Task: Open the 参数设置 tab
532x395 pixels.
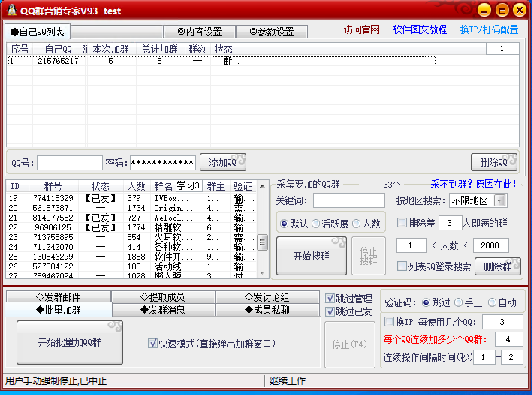Action: coord(272,32)
